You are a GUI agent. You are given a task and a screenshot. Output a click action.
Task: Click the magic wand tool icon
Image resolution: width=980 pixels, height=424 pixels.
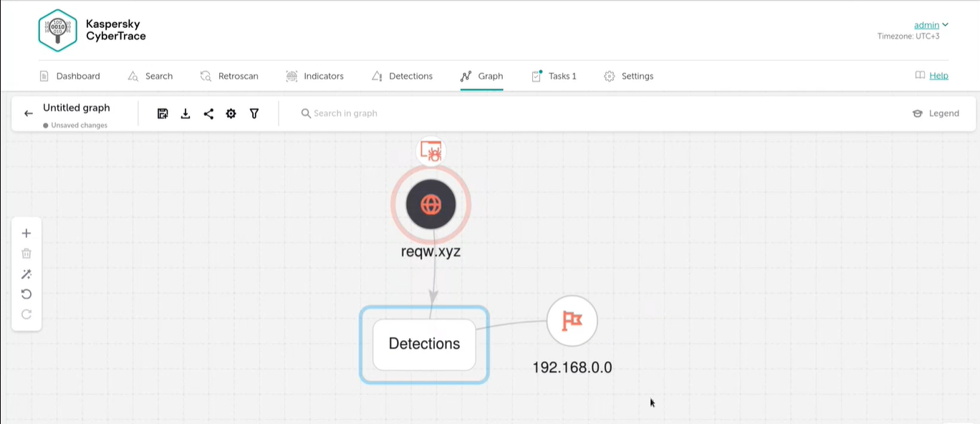tap(27, 274)
